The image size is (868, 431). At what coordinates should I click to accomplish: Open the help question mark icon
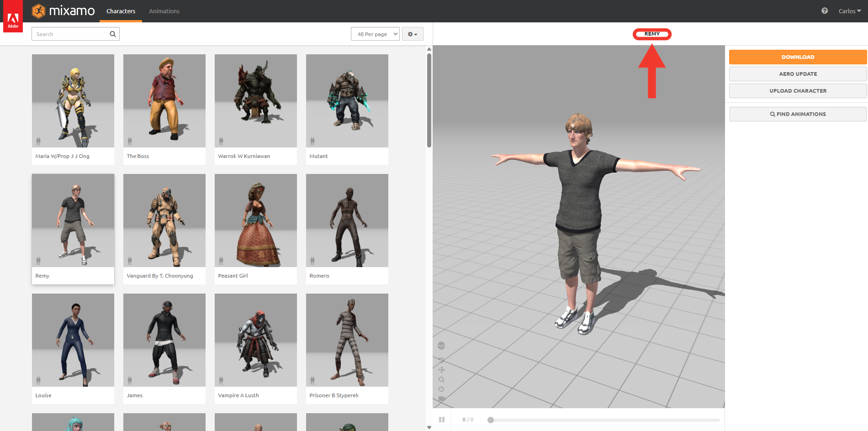coord(825,11)
